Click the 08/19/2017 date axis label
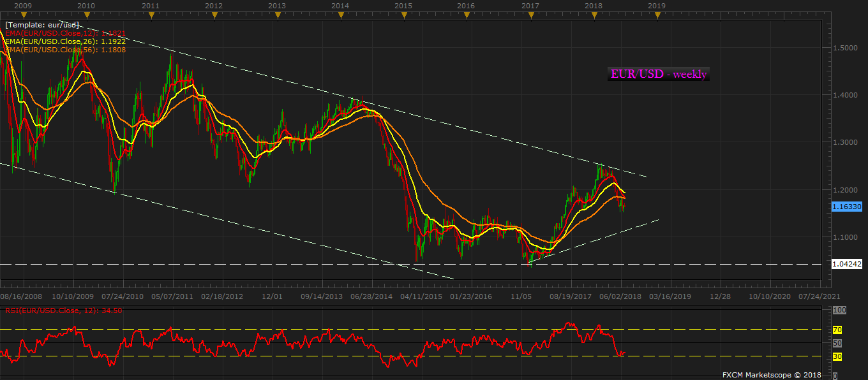Image resolution: width=868 pixels, height=380 pixels. point(571,296)
